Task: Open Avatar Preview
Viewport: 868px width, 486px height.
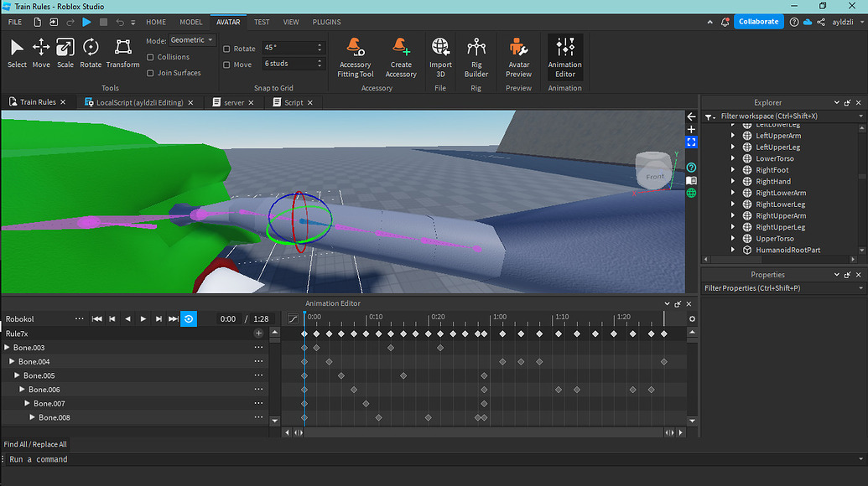Action: click(x=518, y=58)
